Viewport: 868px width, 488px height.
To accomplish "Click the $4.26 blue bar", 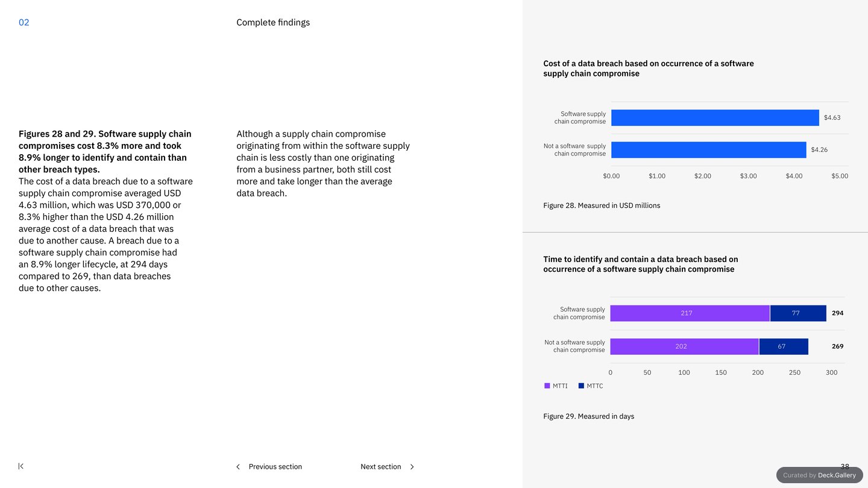I will pos(708,150).
